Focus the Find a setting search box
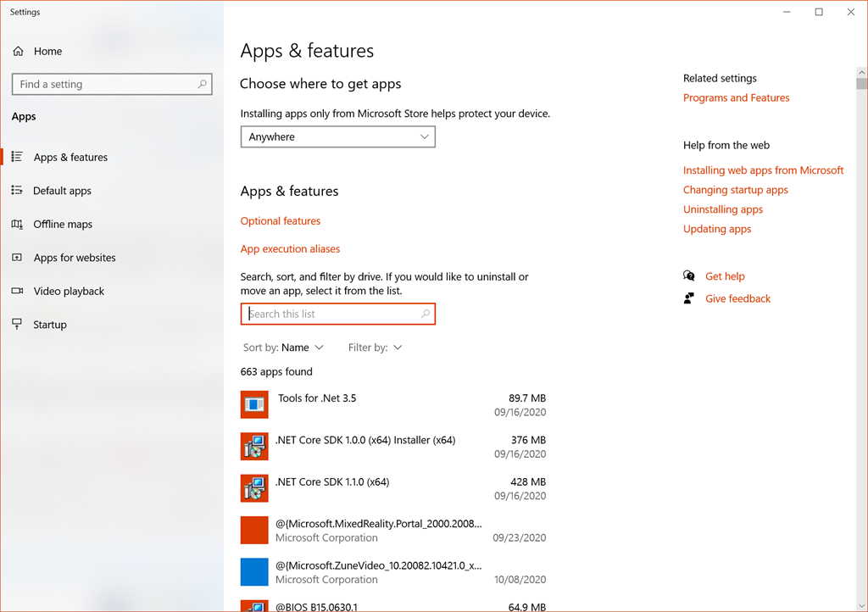This screenshot has height=612, width=868. click(x=112, y=84)
